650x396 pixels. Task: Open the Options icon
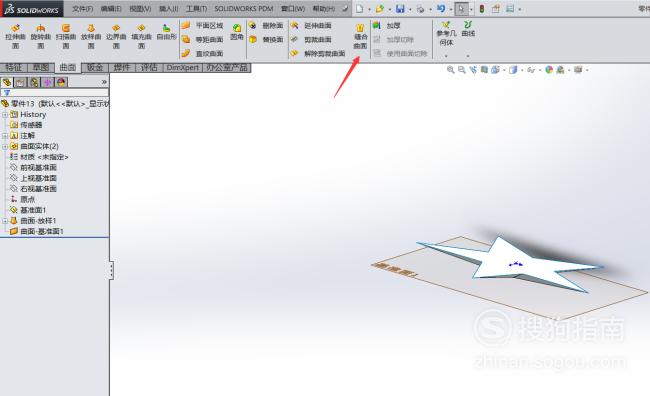(x=510, y=9)
